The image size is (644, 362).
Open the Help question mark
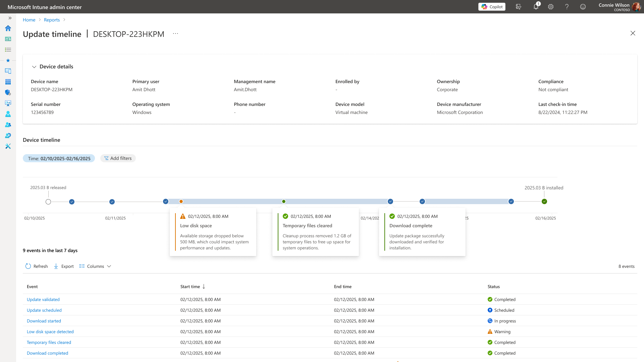567,7
